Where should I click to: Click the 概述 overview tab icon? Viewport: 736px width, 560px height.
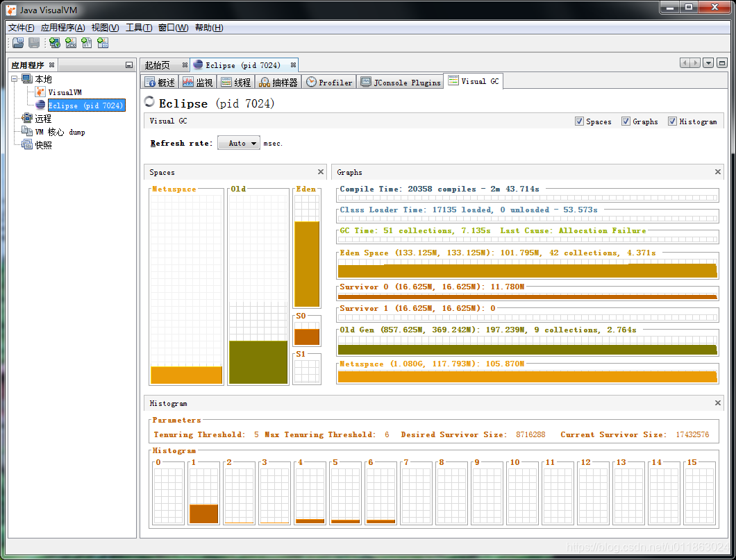150,82
